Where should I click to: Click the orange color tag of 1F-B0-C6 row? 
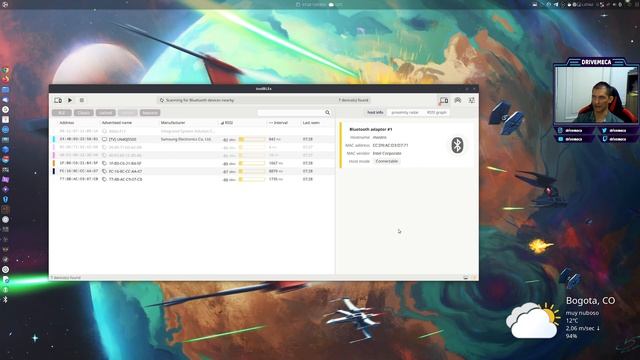53,163
